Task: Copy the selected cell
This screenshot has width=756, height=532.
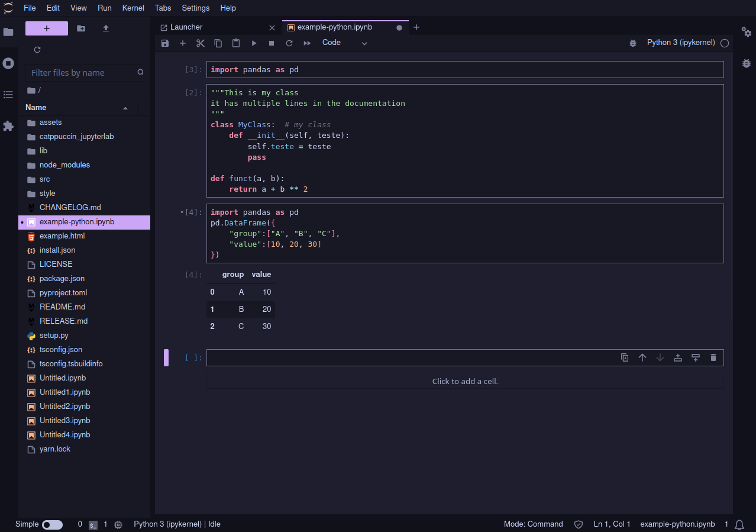Action: click(x=218, y=43)
